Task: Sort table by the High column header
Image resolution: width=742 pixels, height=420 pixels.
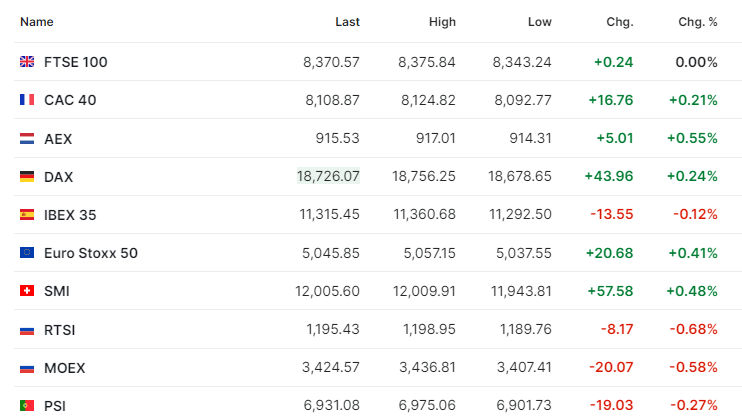Action: click(x=442, y=22)
